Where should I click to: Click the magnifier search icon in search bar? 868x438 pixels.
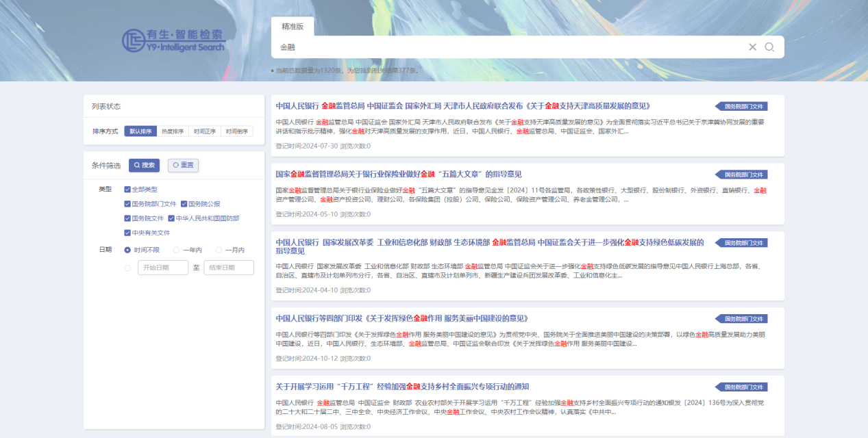[769, 47]
